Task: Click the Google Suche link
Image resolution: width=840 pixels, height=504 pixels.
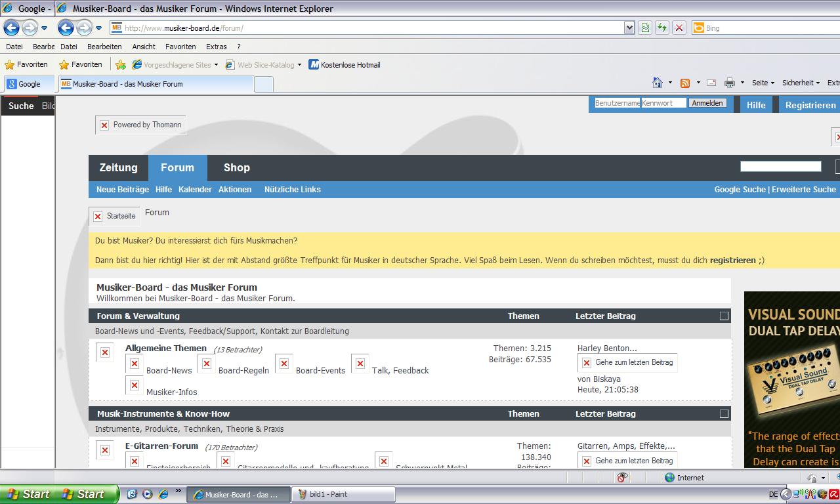Action: [x=740, y=189]
